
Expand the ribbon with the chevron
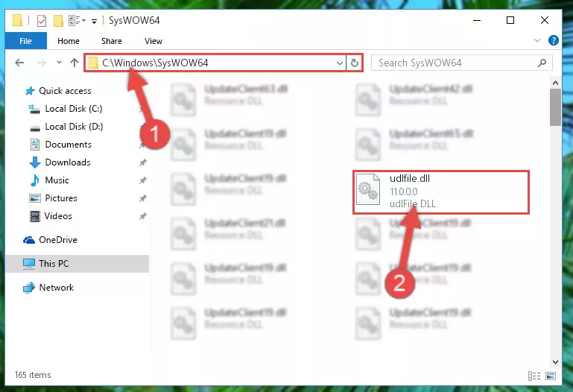click(x=536, y=40)
